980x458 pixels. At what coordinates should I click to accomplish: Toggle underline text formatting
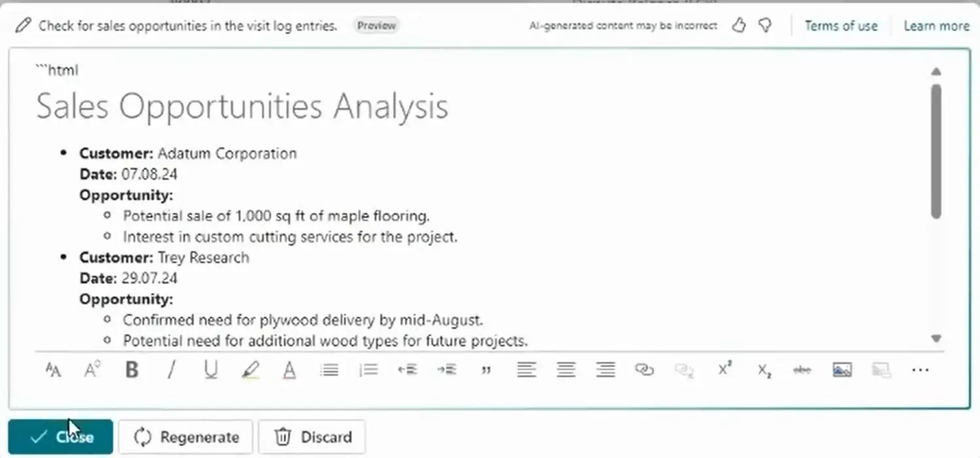(x=210, y=370)
